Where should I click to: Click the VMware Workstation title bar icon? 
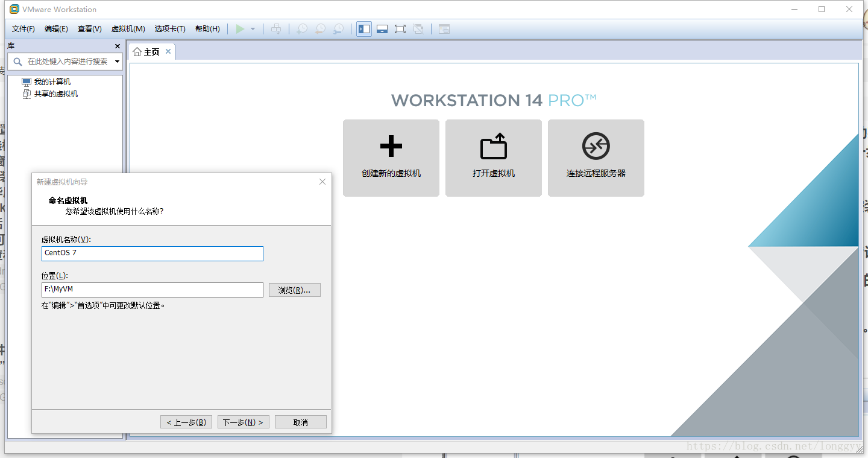coord(14,9)
